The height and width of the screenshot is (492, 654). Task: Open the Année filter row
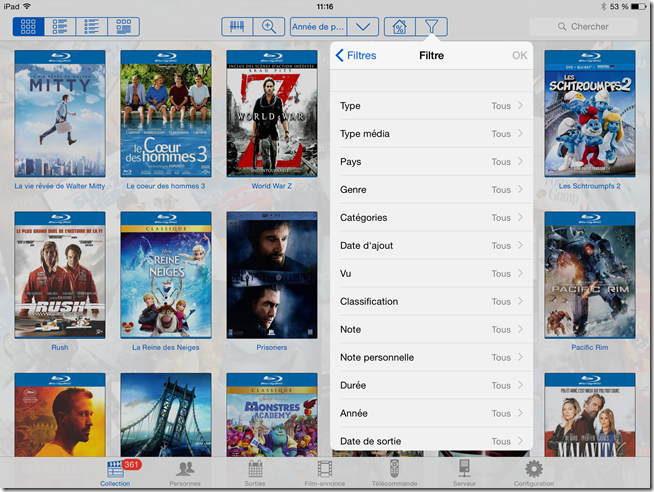[431, 413]
